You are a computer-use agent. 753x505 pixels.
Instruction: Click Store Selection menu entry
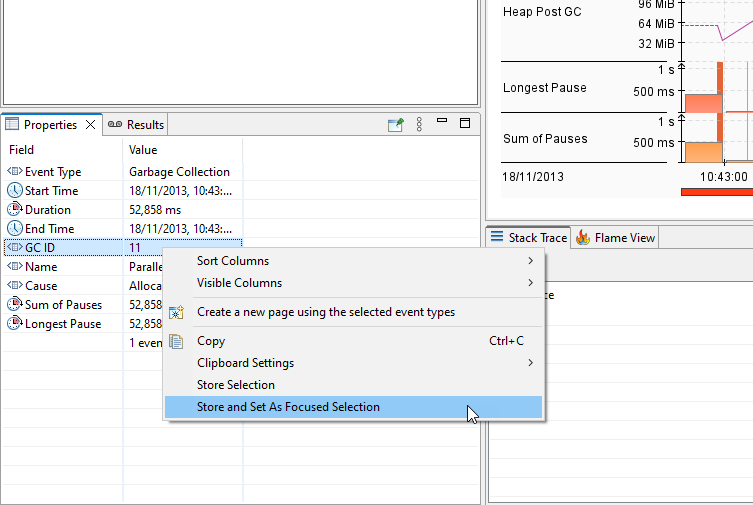[236, 385]
